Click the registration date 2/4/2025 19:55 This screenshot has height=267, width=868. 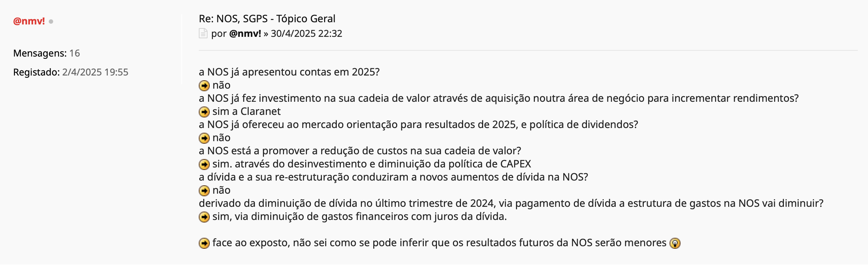click(x=95, y=72)
